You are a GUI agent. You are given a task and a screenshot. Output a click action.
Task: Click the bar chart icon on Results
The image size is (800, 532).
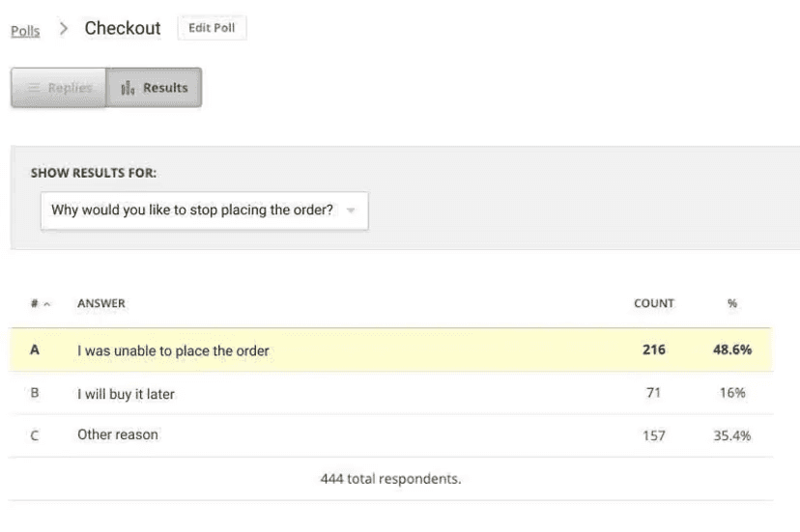tap(128, 89)
